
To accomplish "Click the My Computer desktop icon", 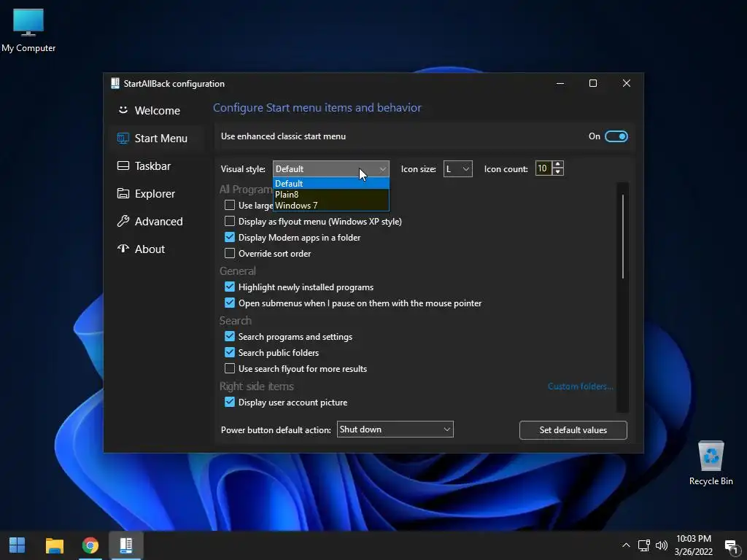I will click(x=28, y=31).
